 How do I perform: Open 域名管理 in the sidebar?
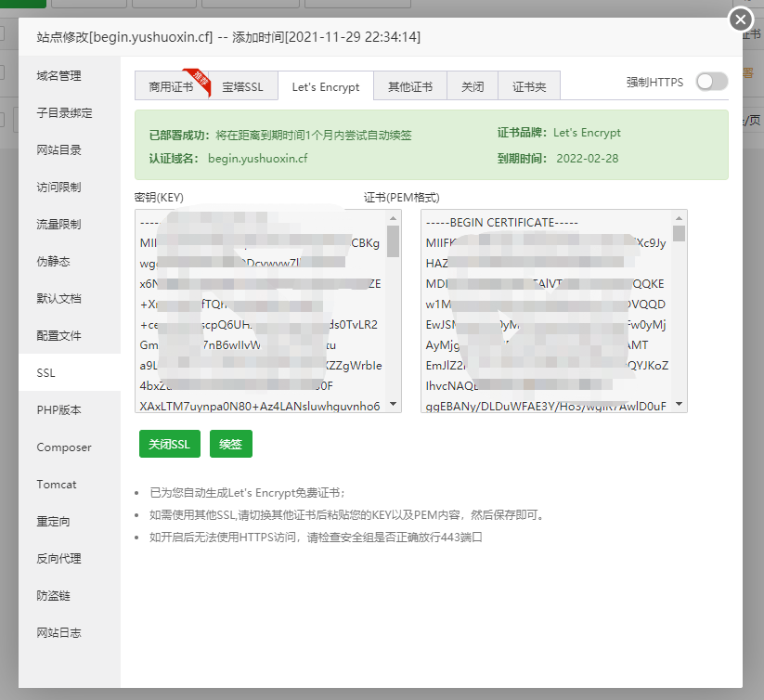pos(58,76)
